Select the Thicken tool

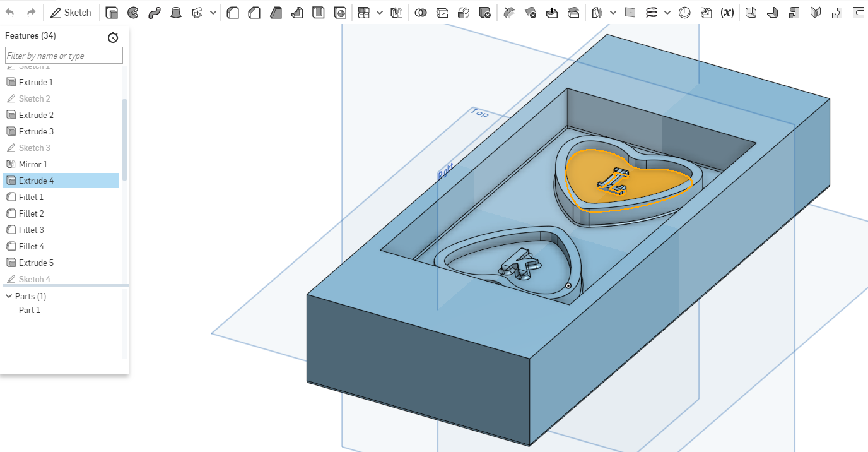(x=197, y=12)
